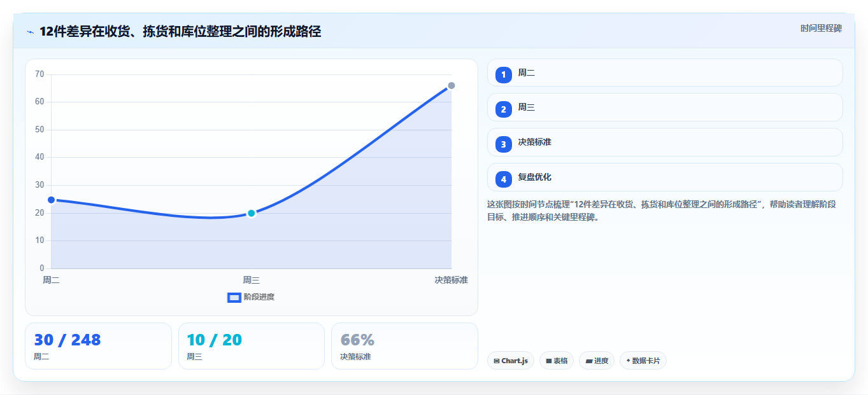Screen dimensions: 868x395
Task: Click the number 3 badge
Action: coord(504,144)
